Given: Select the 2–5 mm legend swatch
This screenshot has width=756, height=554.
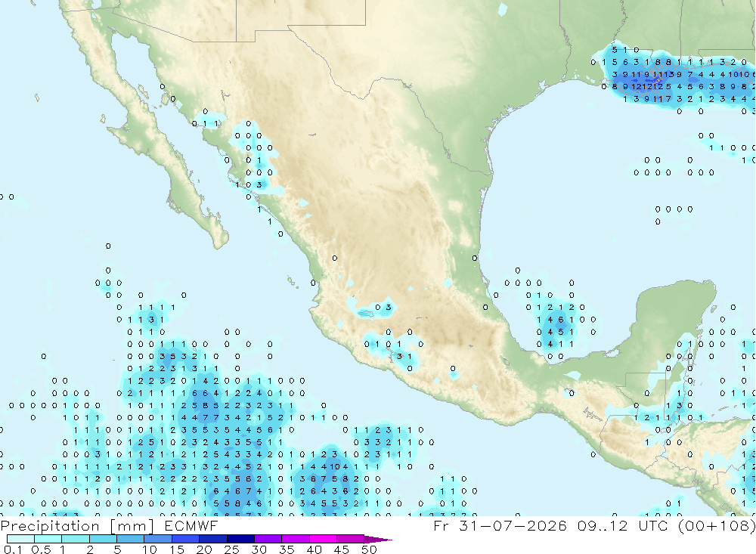Looking at the screenshot, I should pyautogui.click(x=103, y=539).
